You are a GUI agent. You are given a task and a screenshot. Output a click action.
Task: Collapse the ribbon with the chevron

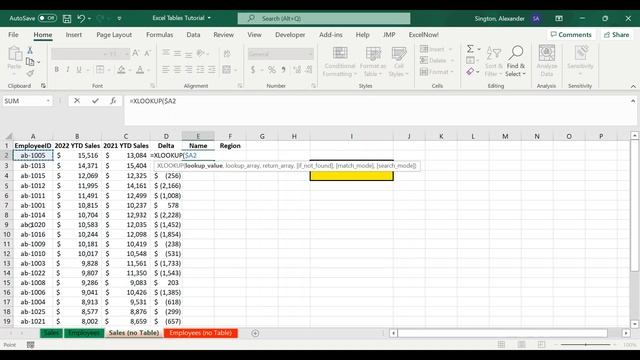[x=633, y=86]
